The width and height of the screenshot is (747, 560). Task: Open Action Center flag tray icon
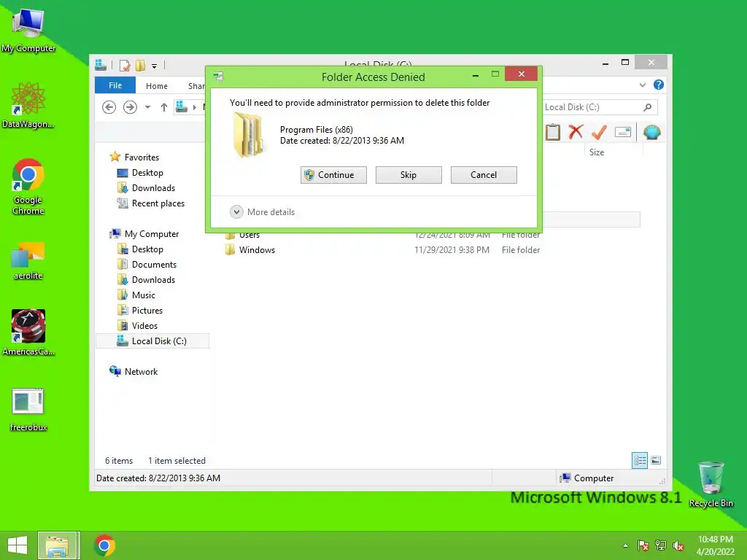[643, 545]
